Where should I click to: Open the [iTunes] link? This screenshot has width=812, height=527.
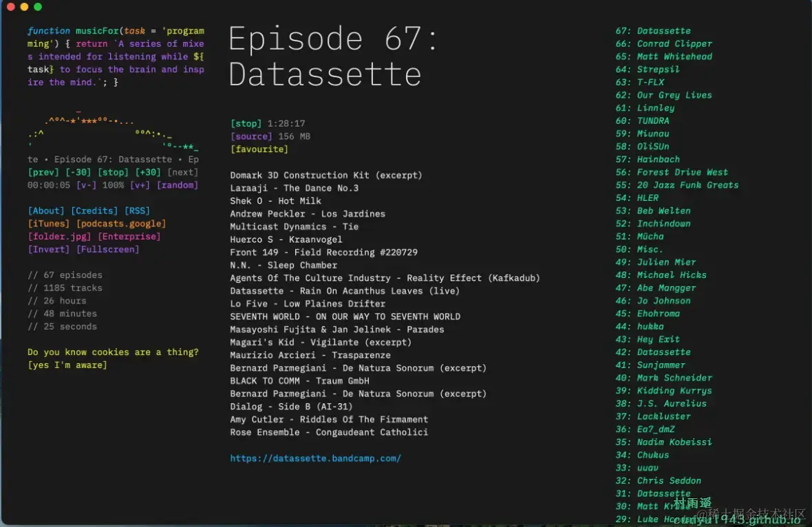[49, 224]
